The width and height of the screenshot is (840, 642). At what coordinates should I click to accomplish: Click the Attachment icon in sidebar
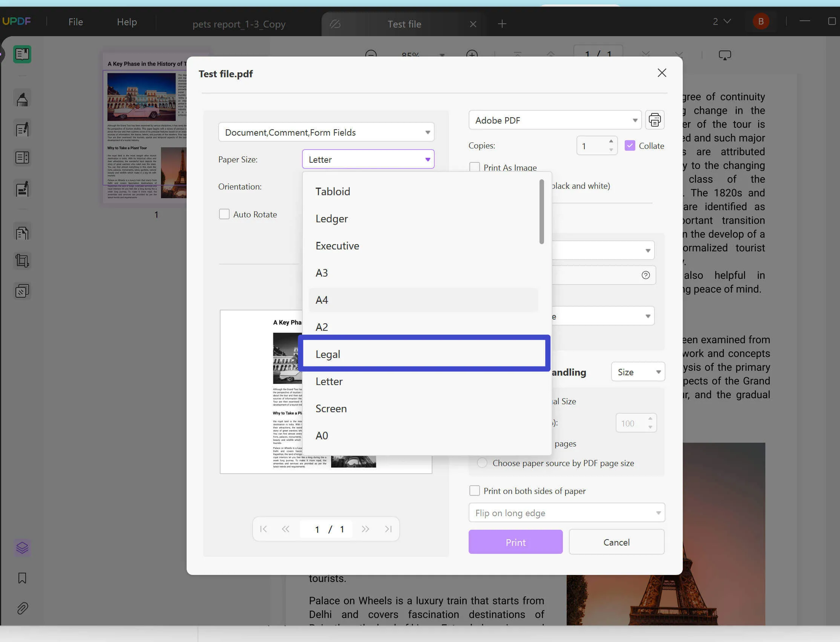click(x=22, y=608)
